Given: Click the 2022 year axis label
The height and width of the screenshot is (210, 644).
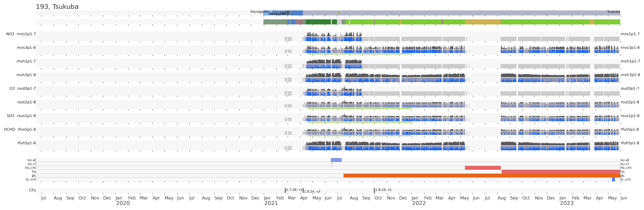Looking at the screenshot, I should pos(419,203).
